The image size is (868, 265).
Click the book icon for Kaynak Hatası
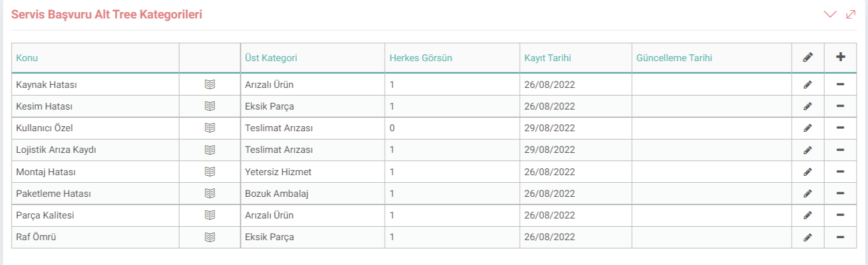click(x=210, y=84)
